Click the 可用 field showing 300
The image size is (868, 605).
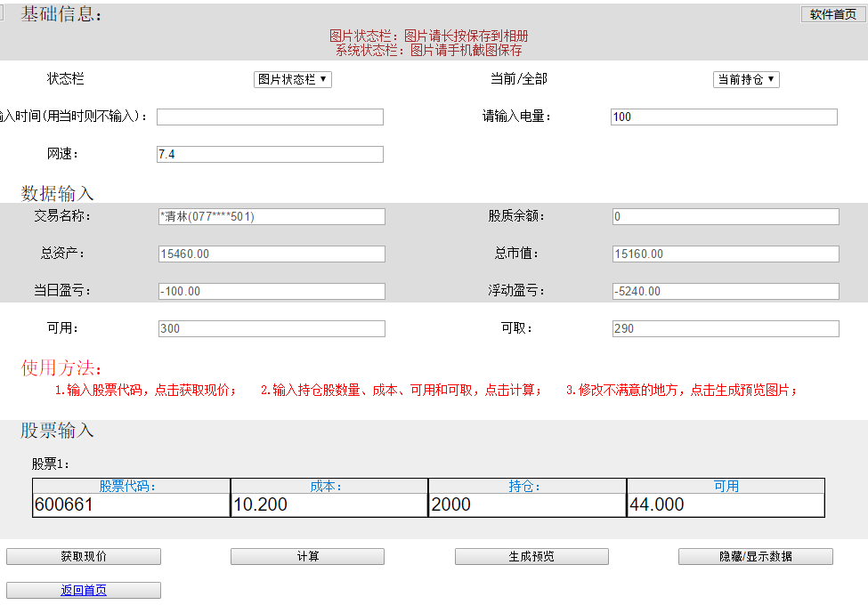pyautogui.click(x=272, y=328)
